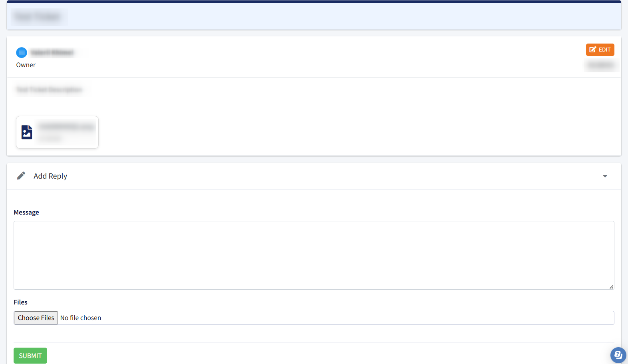The width and height of the screenshot is (628, 364).
Task: Click the Add Reply header title
Action: pos(50,176)
